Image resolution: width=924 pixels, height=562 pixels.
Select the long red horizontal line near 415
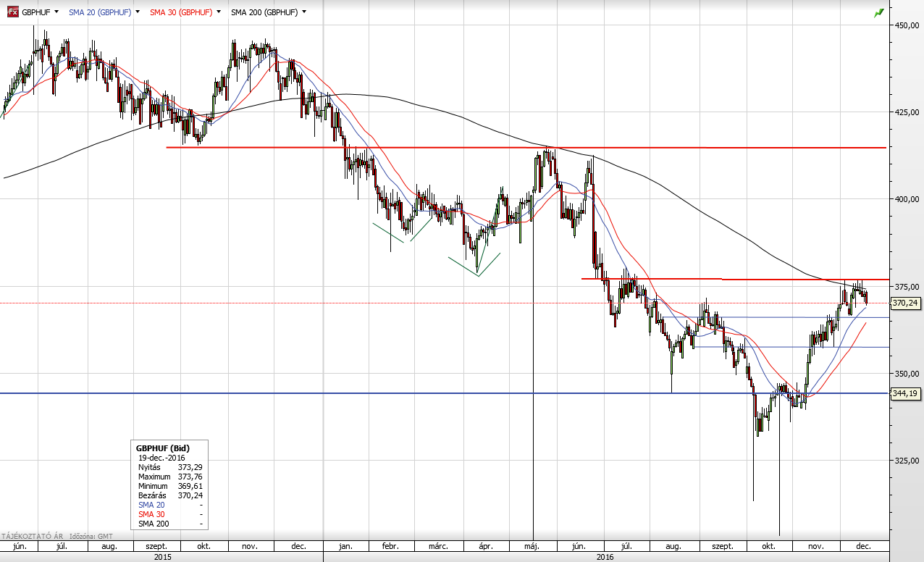(x=526, y=148)
